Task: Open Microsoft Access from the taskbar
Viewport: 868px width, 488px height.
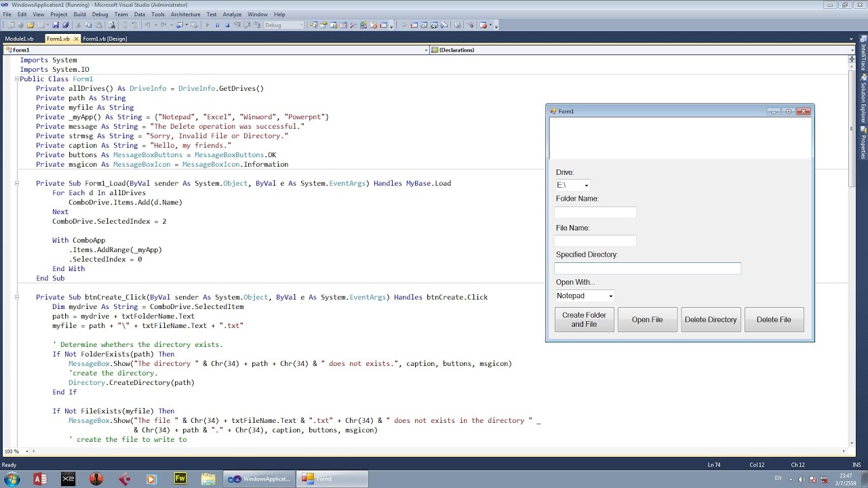Action: tap(40, 479)
